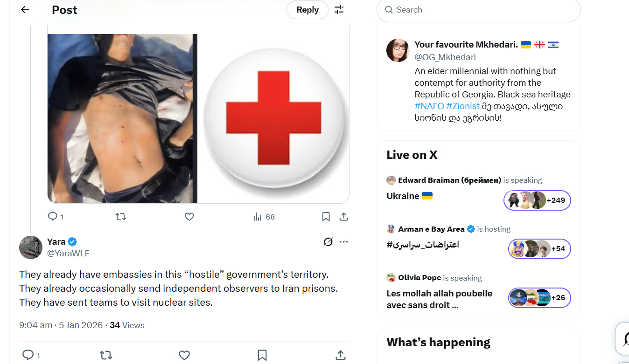The image size is (629, 364).
Task: Like the quoted post with image
Action: [x=189, y=217]
